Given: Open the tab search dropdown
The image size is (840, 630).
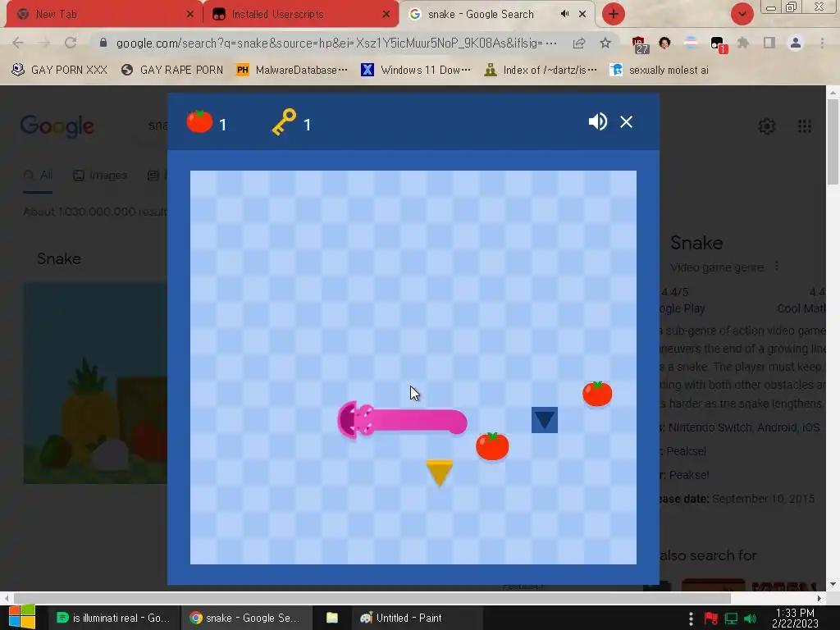Looking at the screenshot, I should click(742, 14).
